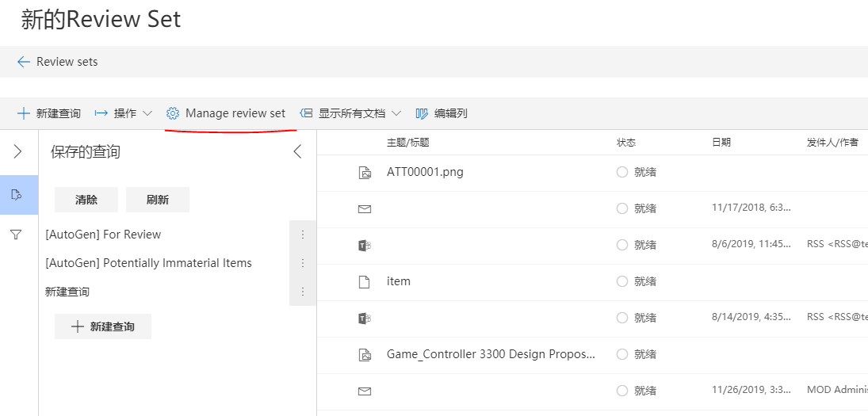The width and height of the screenshot is (868, 416).
Task: Select the radio circle for the 11/26/2019 email
Action: tap(622, 391)
